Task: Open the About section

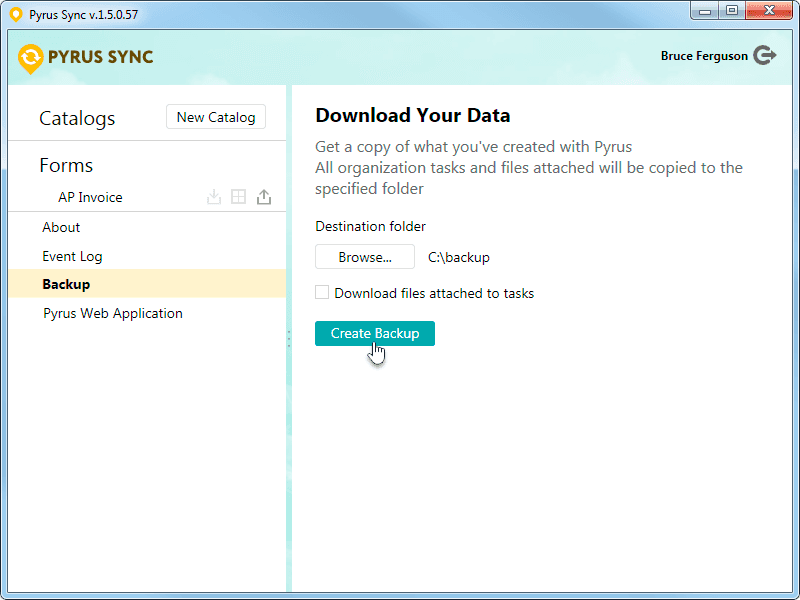Action: [x=61, y=227]
